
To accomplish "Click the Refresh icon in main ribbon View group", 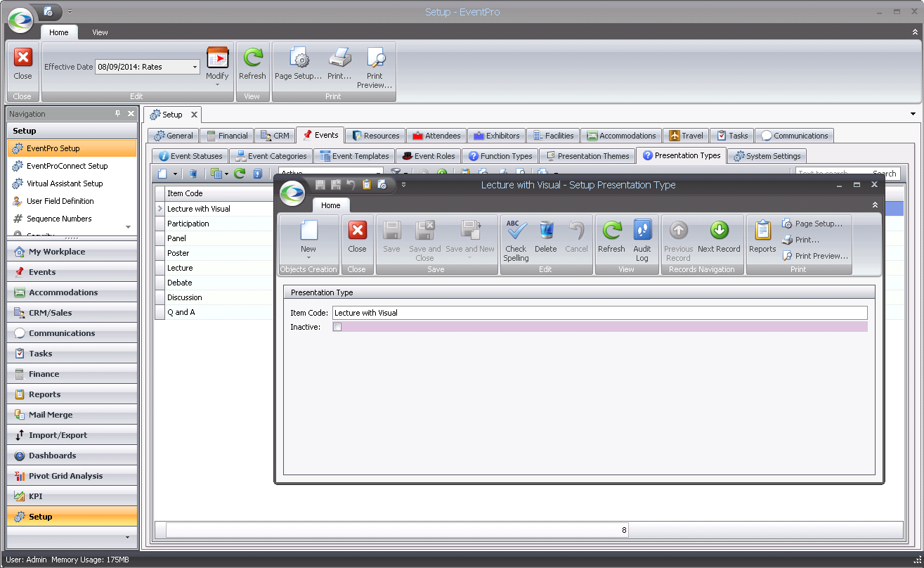I will 252,58.
